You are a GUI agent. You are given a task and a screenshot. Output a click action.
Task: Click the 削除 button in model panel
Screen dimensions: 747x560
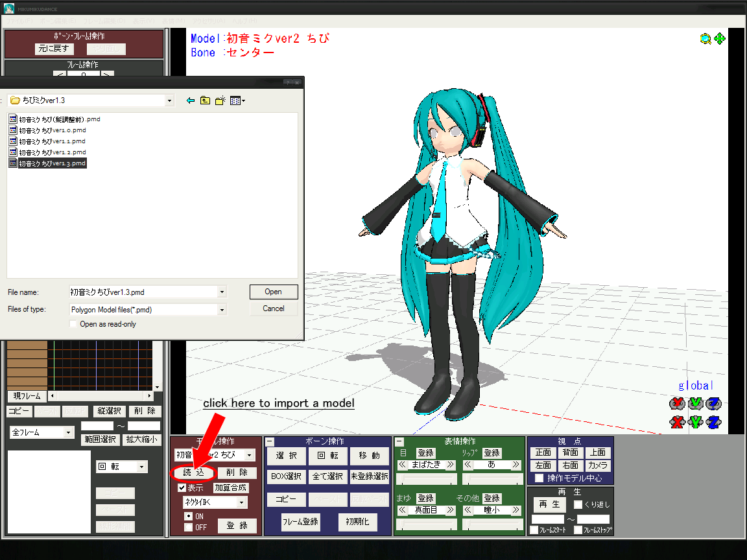tap(237, 472)
